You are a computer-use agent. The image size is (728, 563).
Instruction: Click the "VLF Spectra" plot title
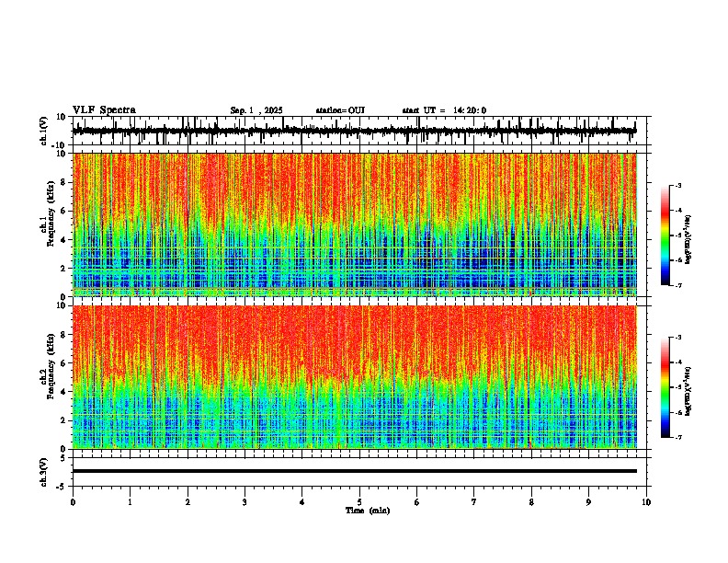pos(104,110)
